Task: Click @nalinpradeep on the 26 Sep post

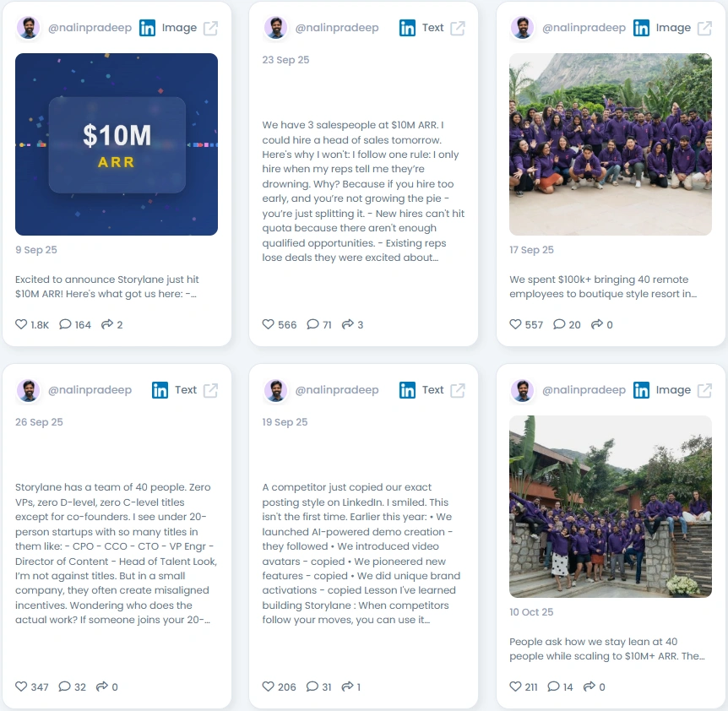Action: pyautogui.click(x=90, y=390)
